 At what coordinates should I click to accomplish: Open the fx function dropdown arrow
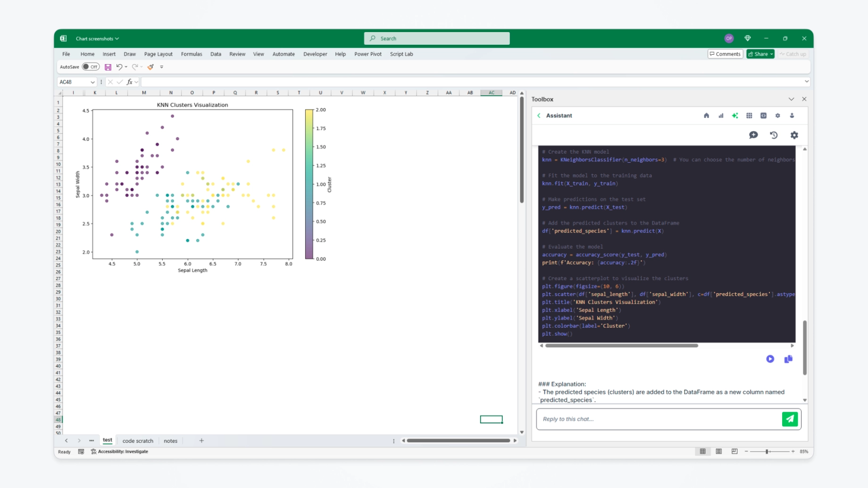(x=136, y=82)
